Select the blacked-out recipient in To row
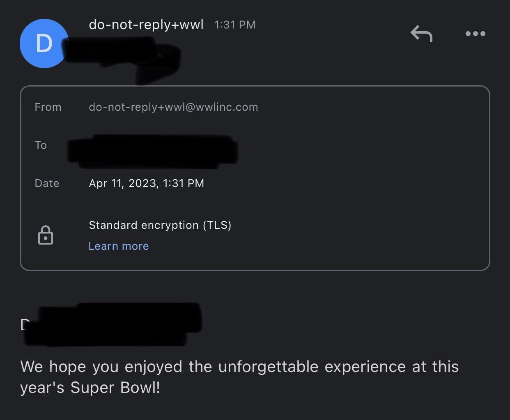This screenshot has height=420, width=510. coord(152,151)
